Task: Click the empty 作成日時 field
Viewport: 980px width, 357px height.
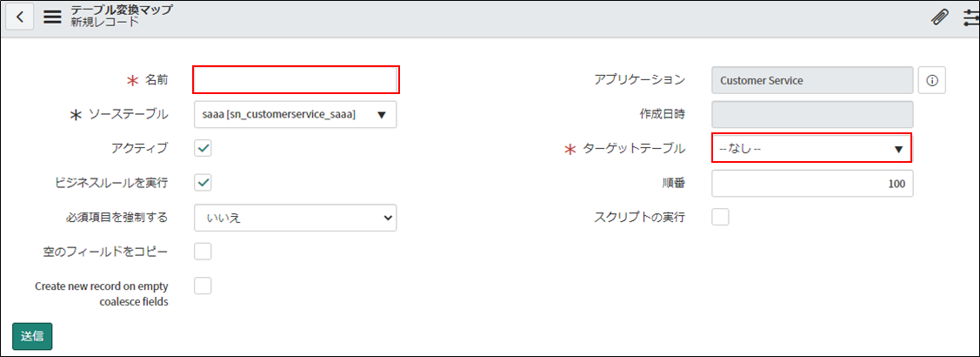Action: click(x=812, y=115)
